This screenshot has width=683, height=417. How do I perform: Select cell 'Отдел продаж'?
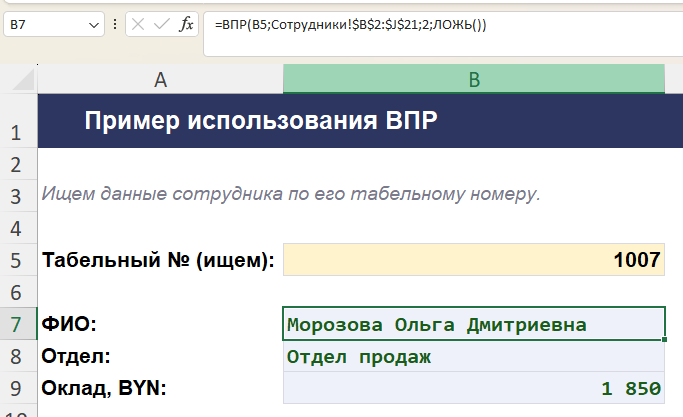[x=474, y=356]
